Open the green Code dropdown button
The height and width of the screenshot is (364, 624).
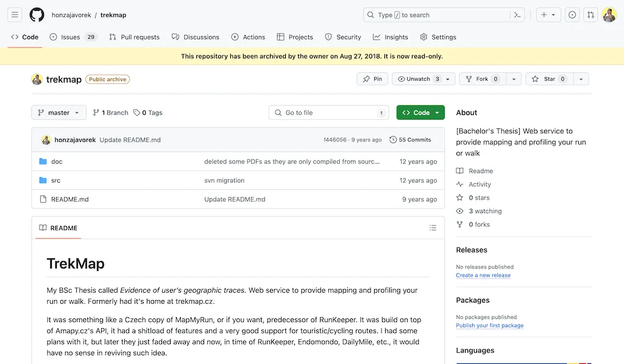420,113
